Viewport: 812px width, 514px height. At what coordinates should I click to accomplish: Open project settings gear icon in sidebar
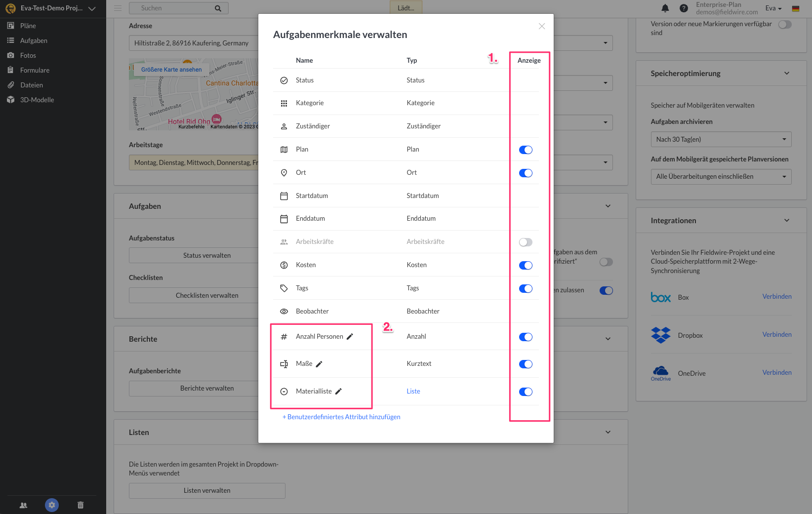click(x=52, y=505)
